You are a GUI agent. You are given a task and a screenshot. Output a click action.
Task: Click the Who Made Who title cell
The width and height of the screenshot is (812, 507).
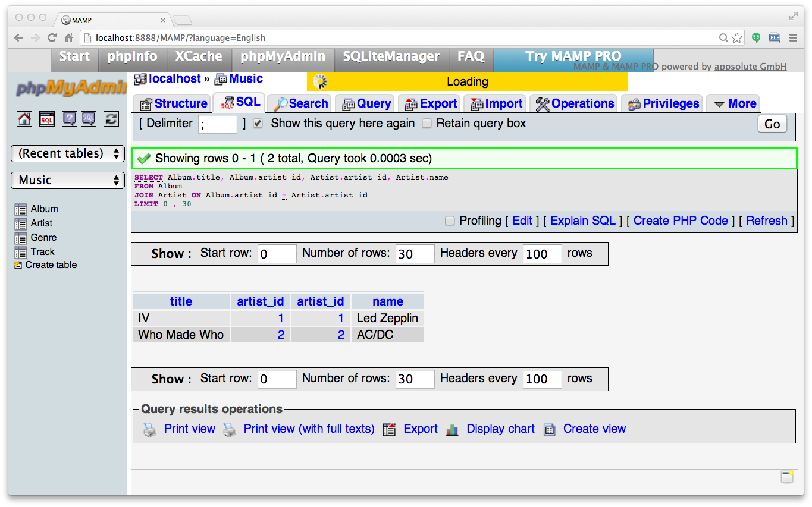pyautogui.click(x=181, y=335)
